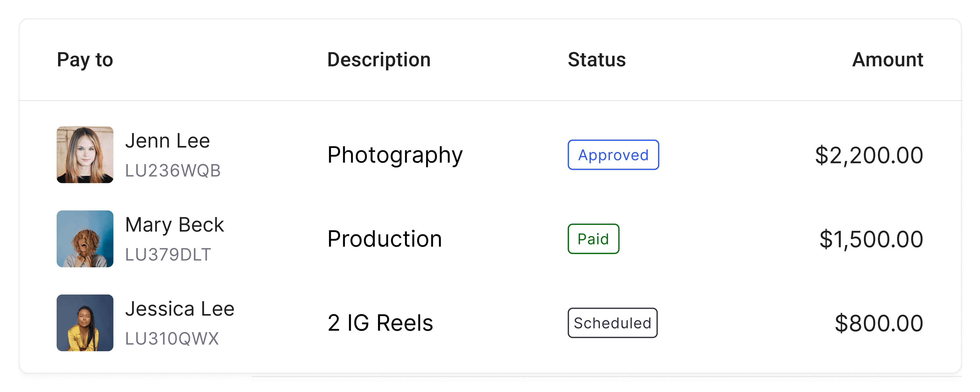
Task: Click Mary Beck's avatar image
Action: pos(85,239)
